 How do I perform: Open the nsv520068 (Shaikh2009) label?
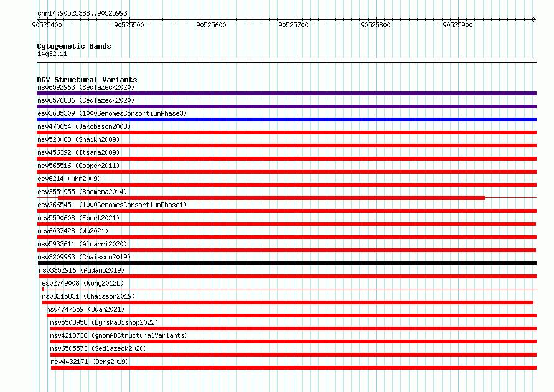pyautogui.click(x=78, y=139)
